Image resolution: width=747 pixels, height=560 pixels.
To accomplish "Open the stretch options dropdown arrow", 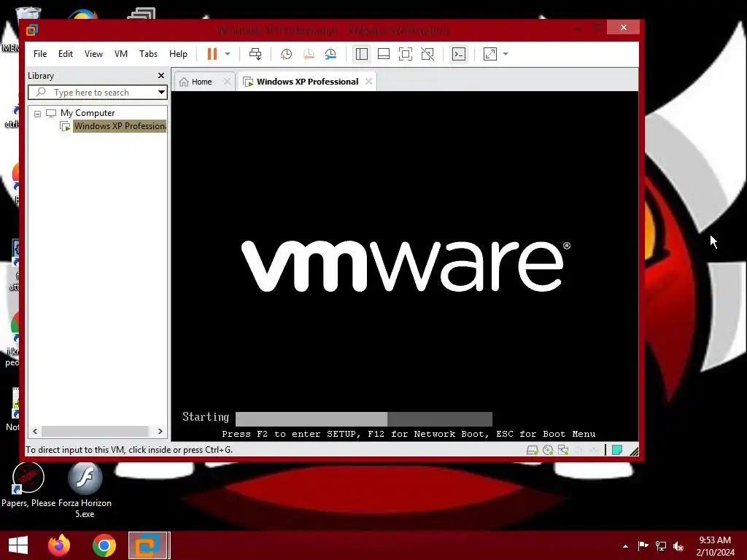I will tap(506, 54).
